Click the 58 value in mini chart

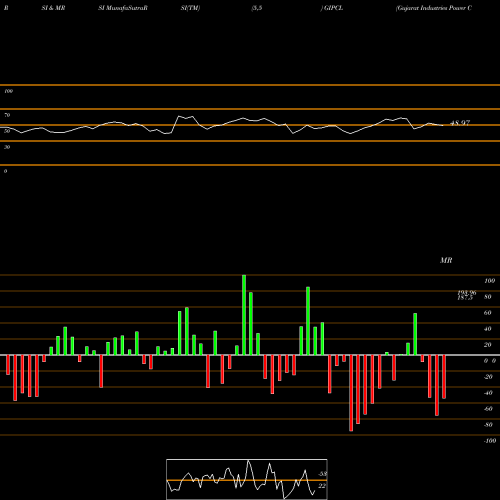323,474
